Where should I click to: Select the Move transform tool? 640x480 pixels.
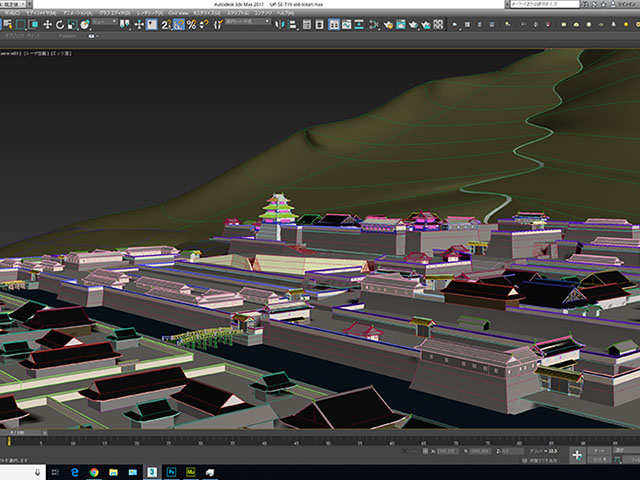pos(47,24)
